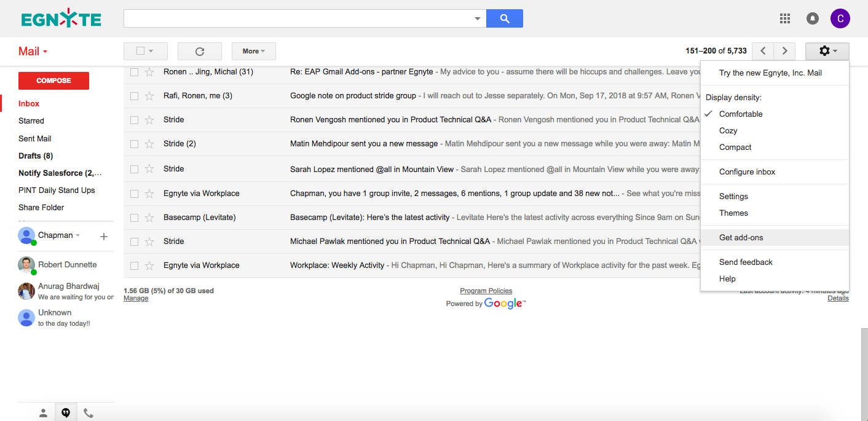Viewport: 868px width, 421px height.
Task: Open PINT Daily Stand Ups label
Action: point(57,191)
